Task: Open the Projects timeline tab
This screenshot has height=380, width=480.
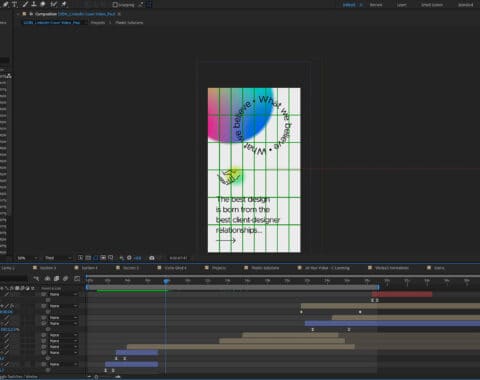Action: tap(219, 268)
